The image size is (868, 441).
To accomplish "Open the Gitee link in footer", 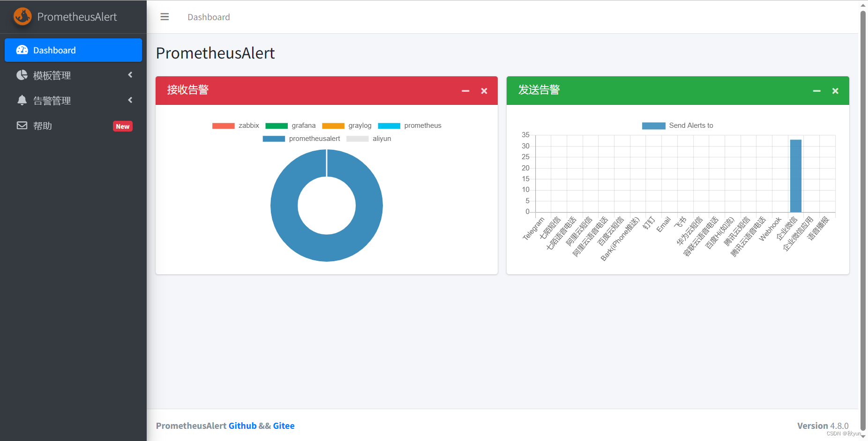I will (x=284, y=426).
